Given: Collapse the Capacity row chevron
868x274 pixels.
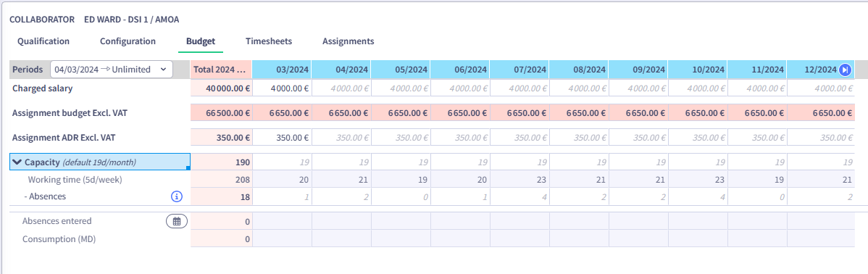Looking at the screenshot, I should tap(17, 162).
